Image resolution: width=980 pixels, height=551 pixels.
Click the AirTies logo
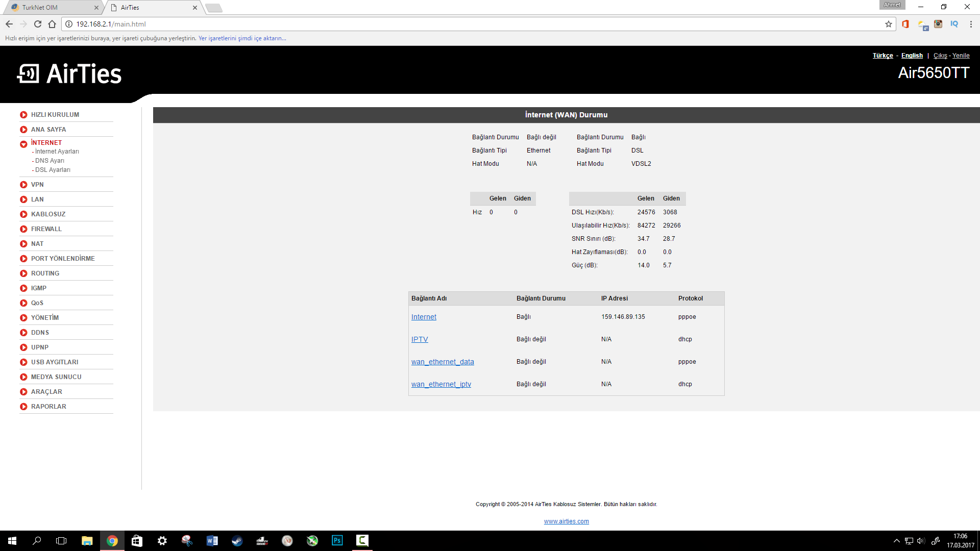[x=69, y=74]
